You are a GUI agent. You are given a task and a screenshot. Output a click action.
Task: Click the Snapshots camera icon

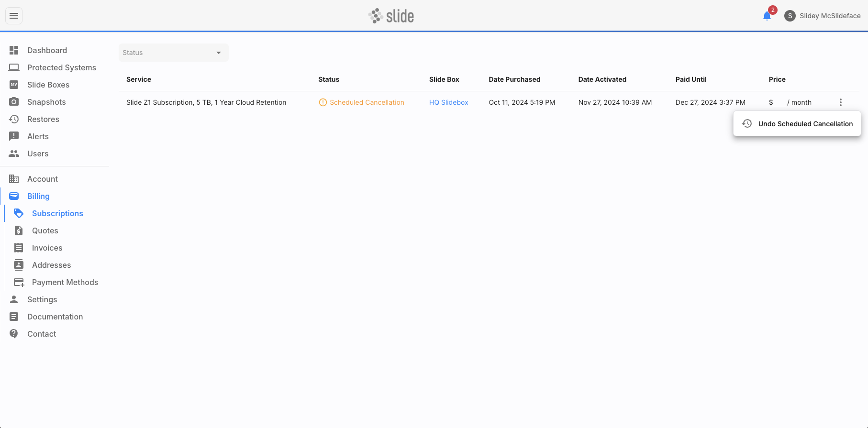tap(14, 102)
